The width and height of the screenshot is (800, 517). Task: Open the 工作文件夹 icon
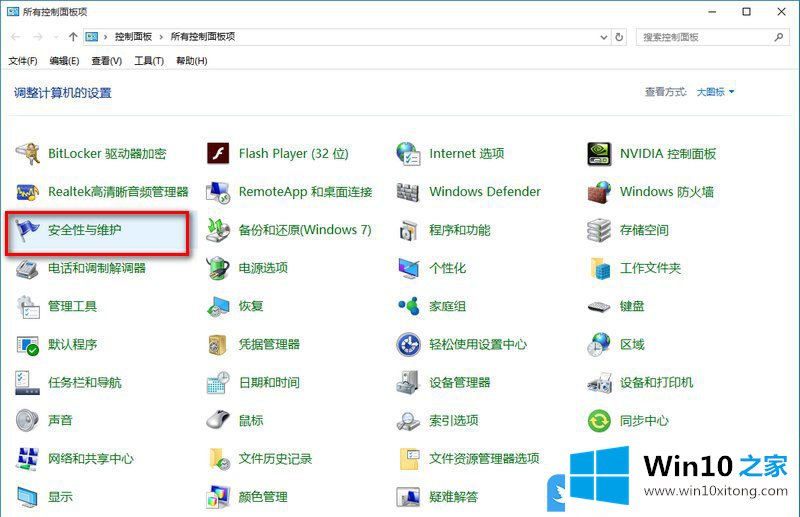tap(600, 268)
